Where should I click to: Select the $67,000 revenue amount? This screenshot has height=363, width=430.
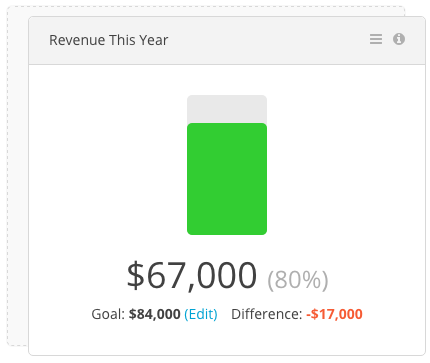point(192,276)
